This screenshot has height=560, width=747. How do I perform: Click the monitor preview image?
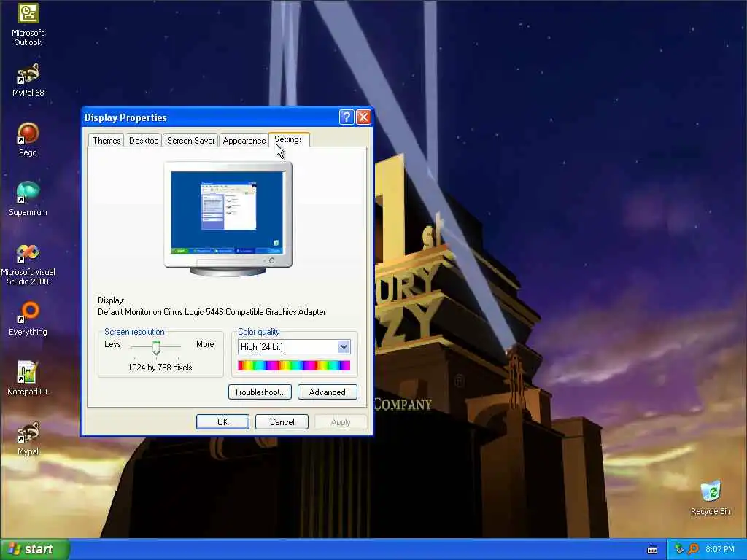(x=228, y=219)
